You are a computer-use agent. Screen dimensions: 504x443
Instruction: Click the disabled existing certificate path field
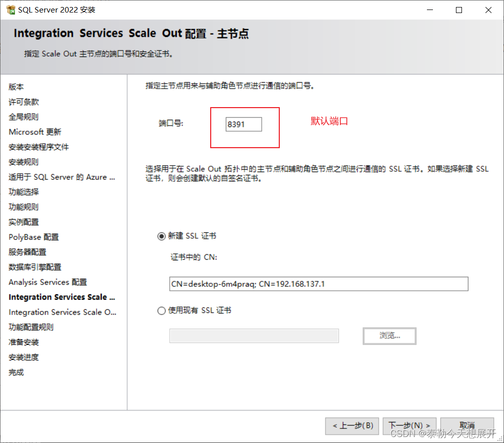tap(254, 335)
